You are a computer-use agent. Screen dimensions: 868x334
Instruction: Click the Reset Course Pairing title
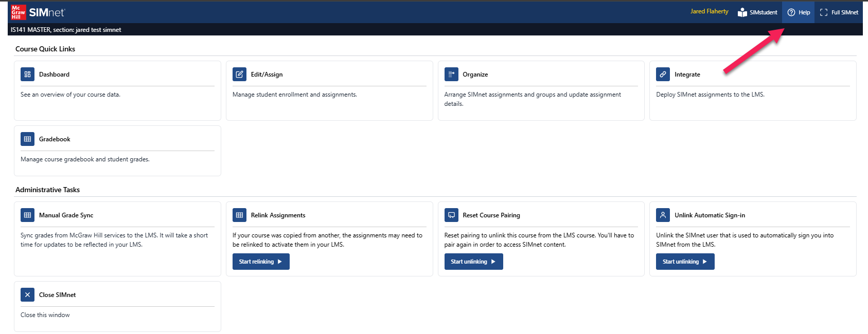pos(491,215)
